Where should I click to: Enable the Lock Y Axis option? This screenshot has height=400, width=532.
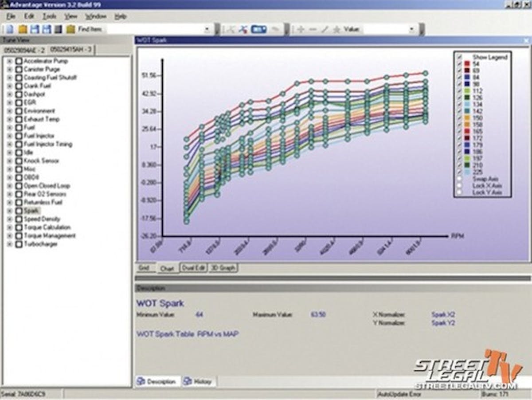459,192
